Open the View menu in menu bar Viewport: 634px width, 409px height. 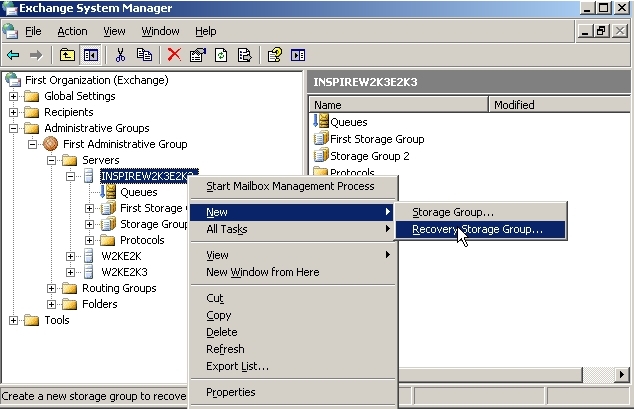(x=114, y=31)
